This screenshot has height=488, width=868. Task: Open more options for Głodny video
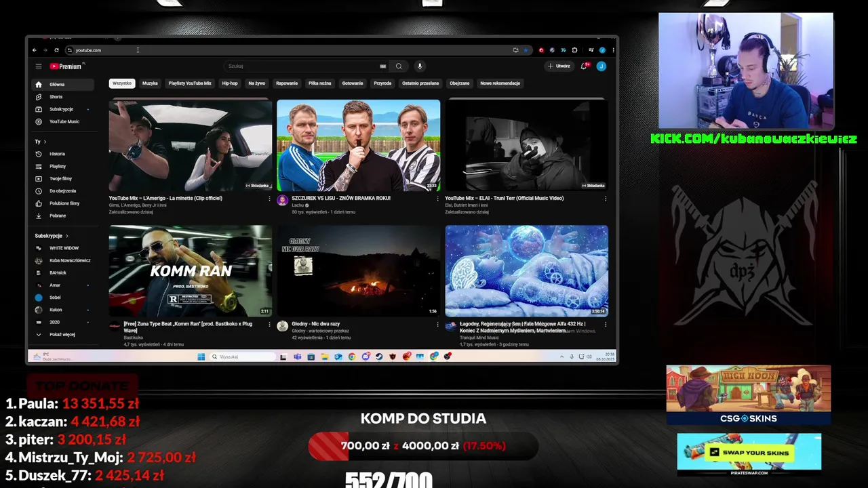(437, 325)
